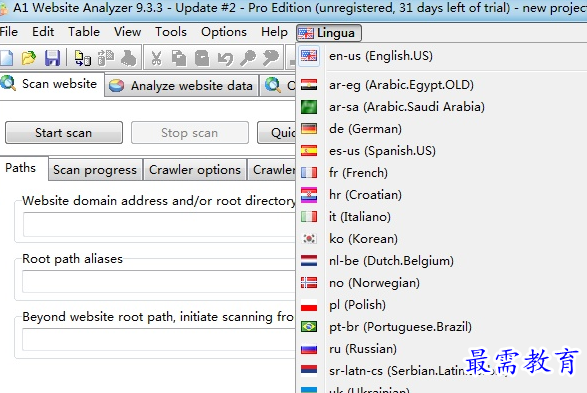
Task: Open the File menu
Action: point(9,32)
